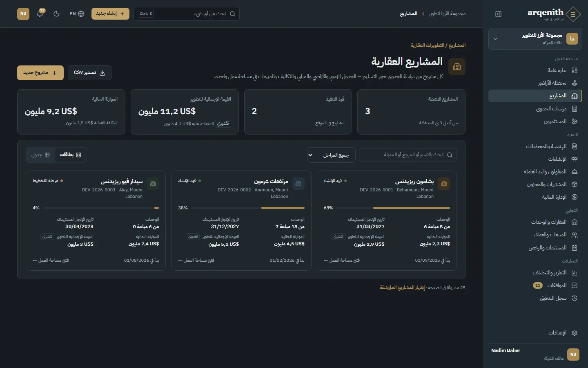Open المستثمرون in sidebar
Screen dimensions: 588x368
point(535,121)
